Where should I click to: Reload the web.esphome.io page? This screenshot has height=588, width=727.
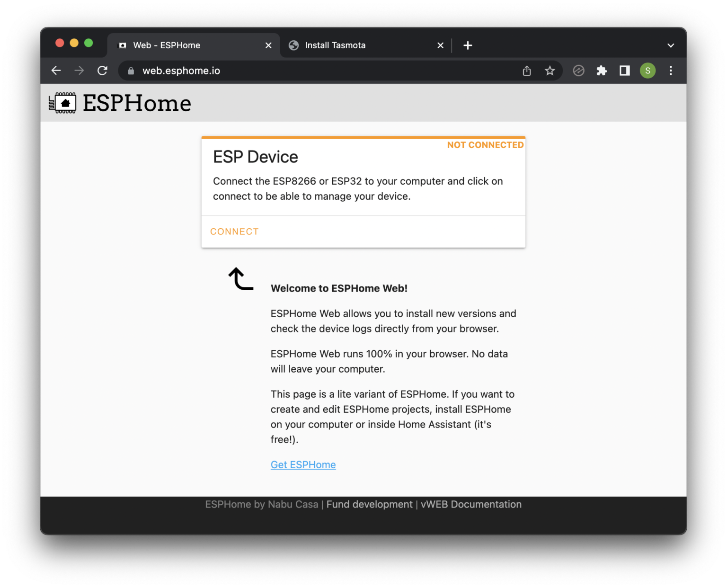click(102, 71)
